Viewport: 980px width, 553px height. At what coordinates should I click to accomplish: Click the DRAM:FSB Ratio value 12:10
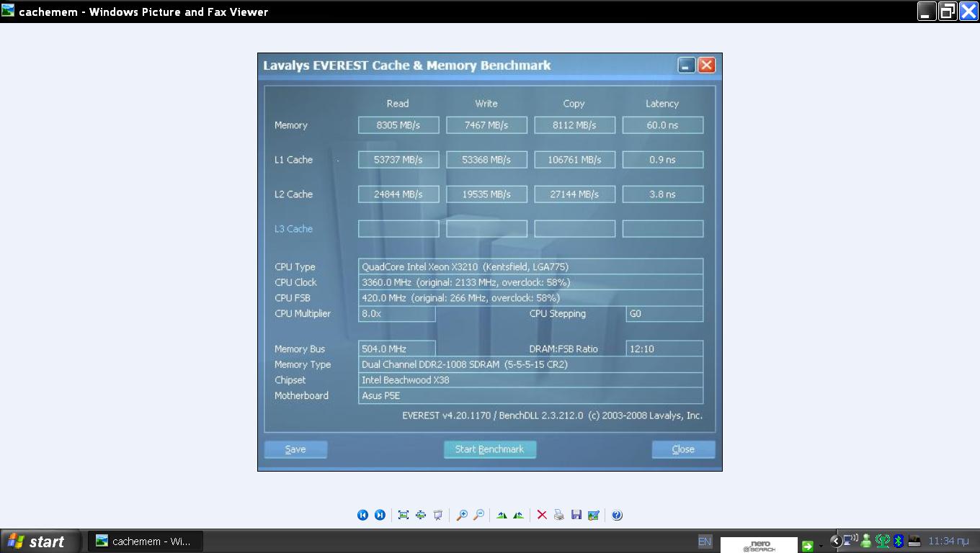point(664,349)
